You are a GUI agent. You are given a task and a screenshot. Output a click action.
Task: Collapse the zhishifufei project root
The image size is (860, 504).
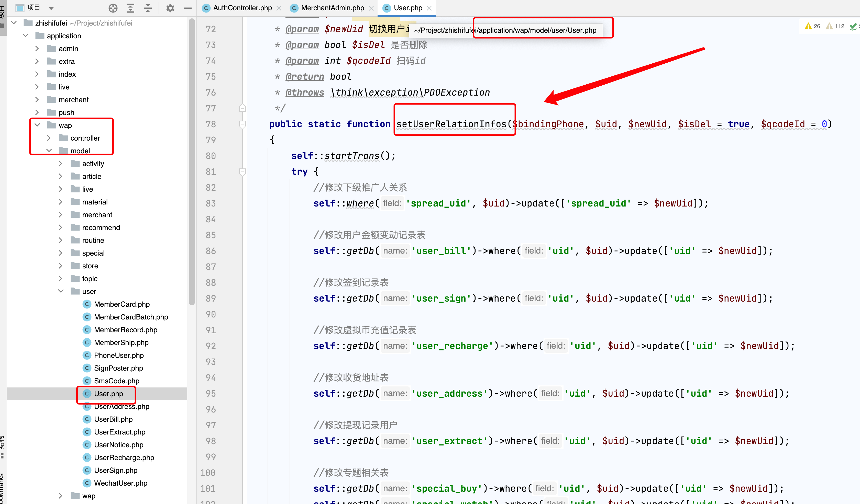click(14, 23)
